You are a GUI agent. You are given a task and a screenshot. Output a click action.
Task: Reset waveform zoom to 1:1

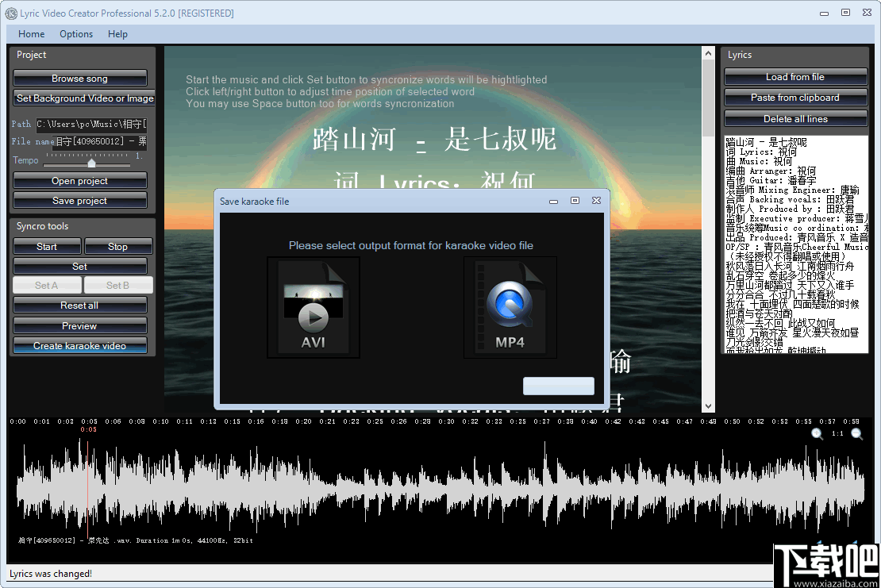click(837, 435)
